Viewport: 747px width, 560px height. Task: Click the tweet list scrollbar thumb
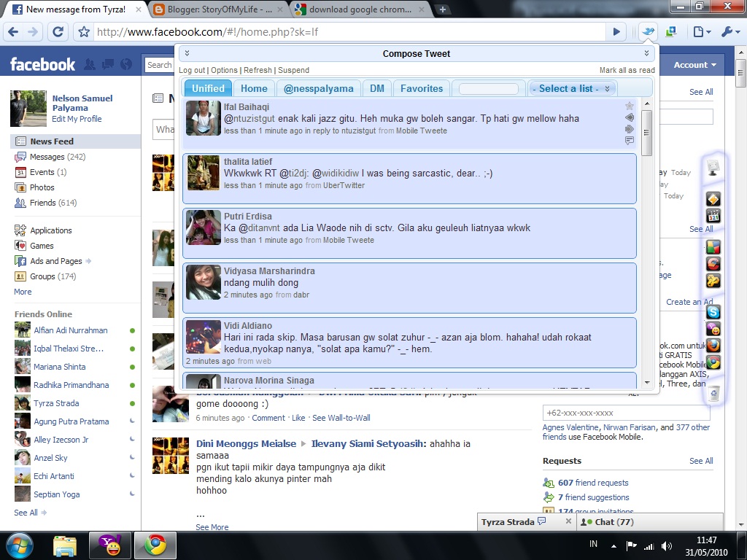click(646, 133)
